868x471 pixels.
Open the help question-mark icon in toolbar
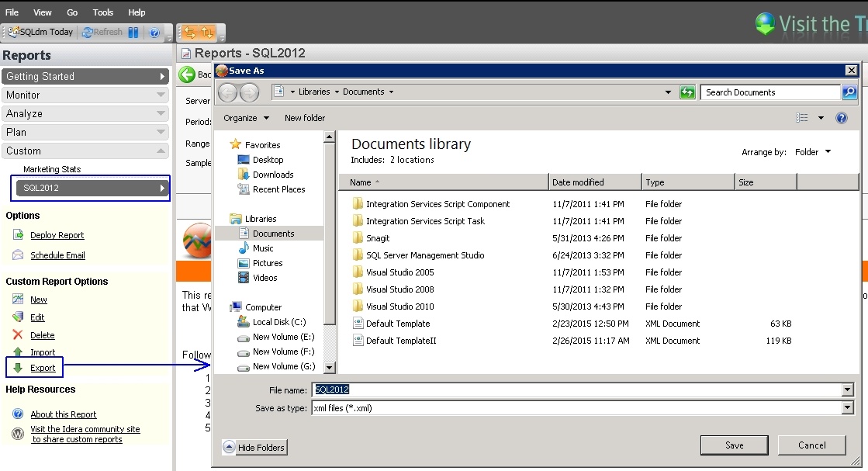[154, 33]
